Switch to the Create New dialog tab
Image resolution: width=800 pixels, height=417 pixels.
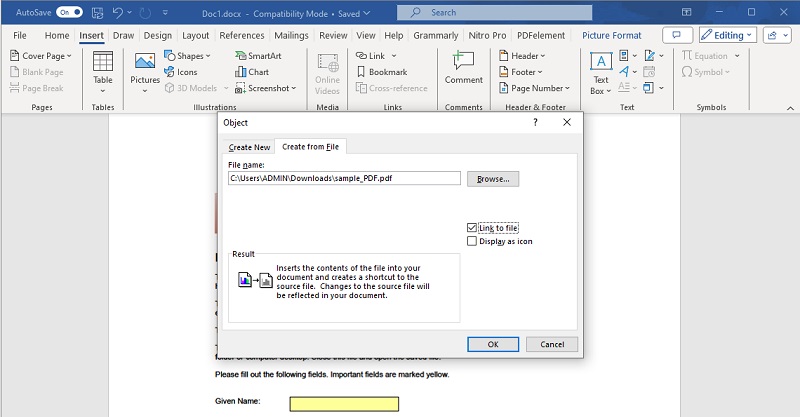(x=249, y=147)
